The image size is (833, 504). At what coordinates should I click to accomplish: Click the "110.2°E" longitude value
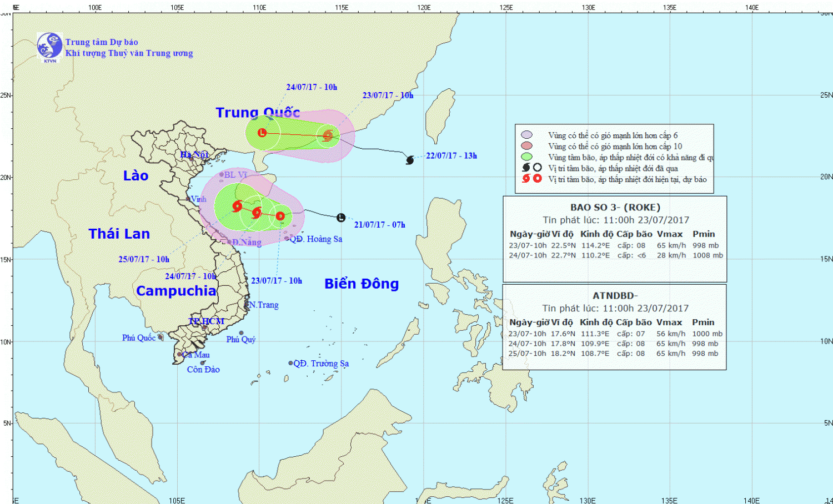pyautogui.click(x=596, y=255)
